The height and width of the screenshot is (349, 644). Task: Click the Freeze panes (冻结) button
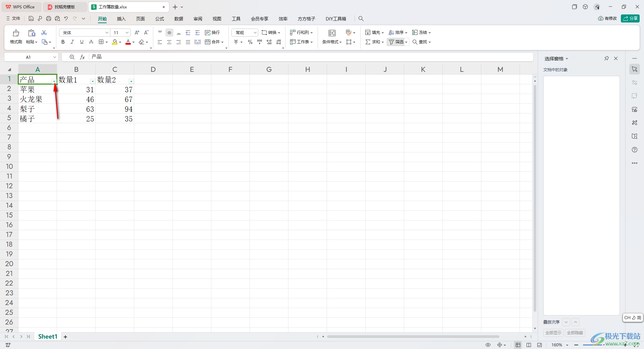421,33
